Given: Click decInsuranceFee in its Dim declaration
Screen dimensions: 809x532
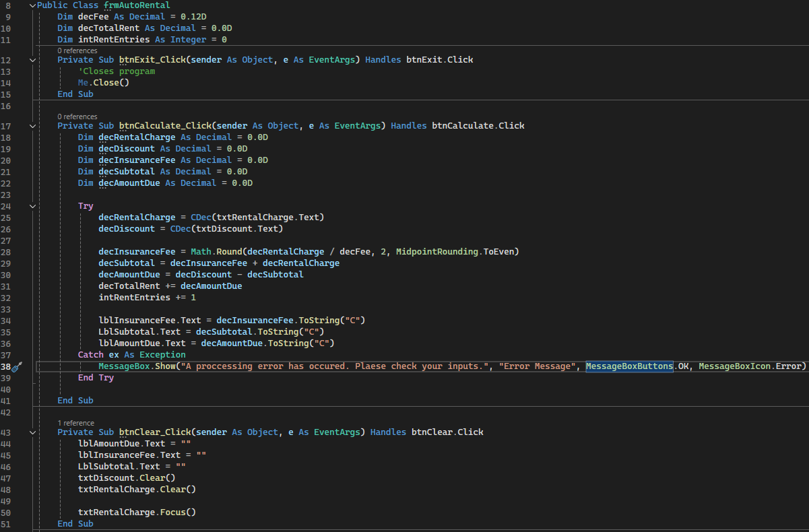Looking at the screenshot, I should (137, 160).
